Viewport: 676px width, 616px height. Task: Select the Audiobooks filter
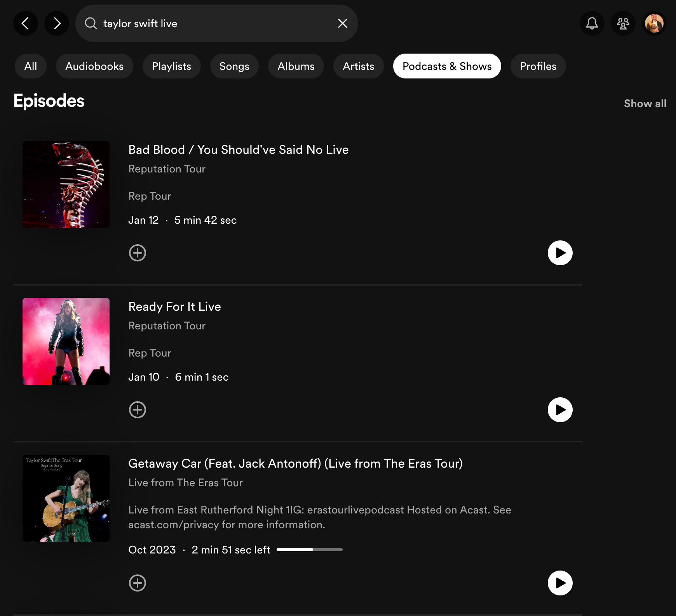coord(94,66)
